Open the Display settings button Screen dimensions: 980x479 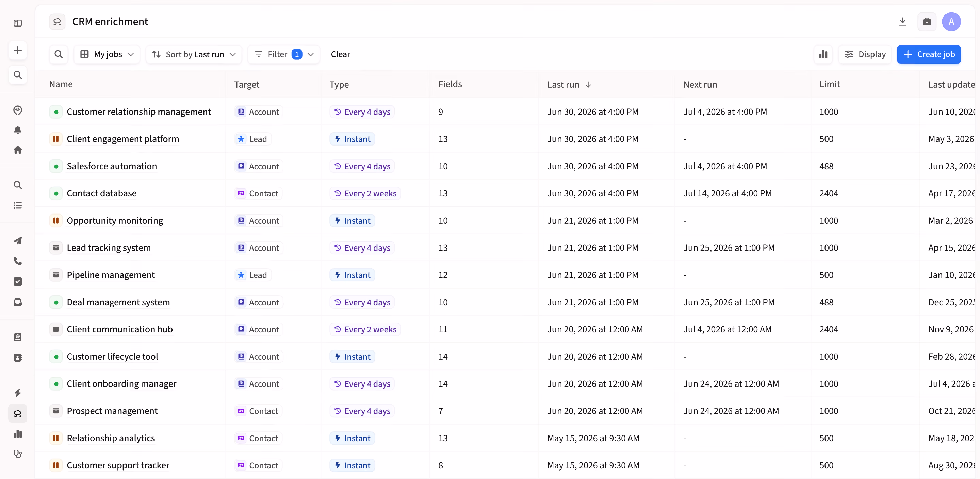865,54
